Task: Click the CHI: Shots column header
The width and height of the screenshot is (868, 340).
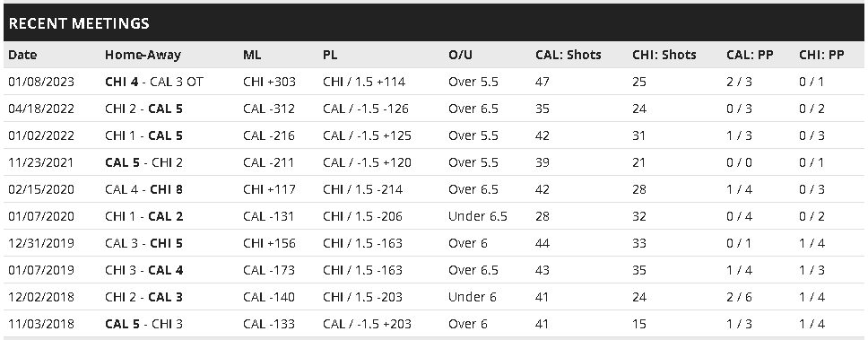Action: 664,55
